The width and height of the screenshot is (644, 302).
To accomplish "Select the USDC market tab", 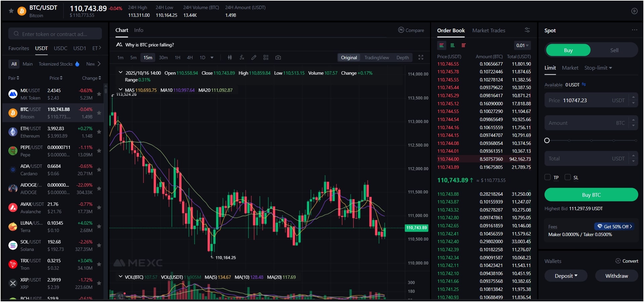I will pyautogui.click(x=60, y=48).
